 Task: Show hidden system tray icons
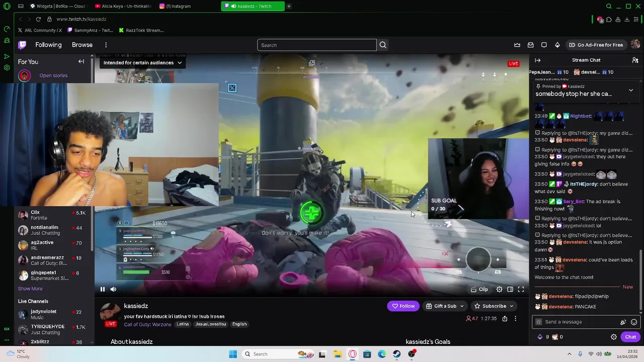(570, 354)
